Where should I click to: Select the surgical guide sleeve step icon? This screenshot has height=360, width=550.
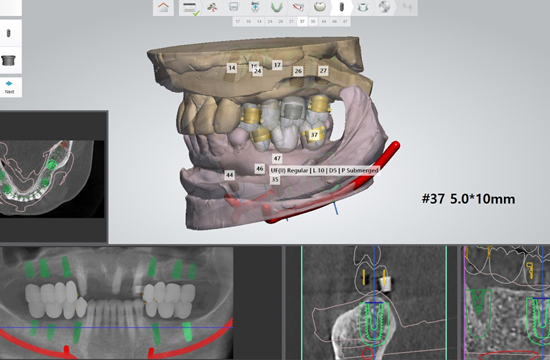pyautogui.click(x=363, y=7)
